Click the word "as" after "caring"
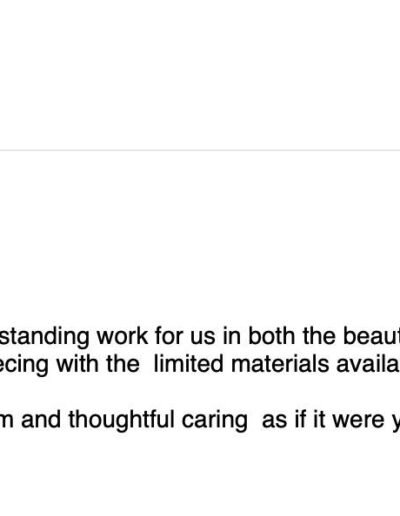 click(x=274, y=422)
